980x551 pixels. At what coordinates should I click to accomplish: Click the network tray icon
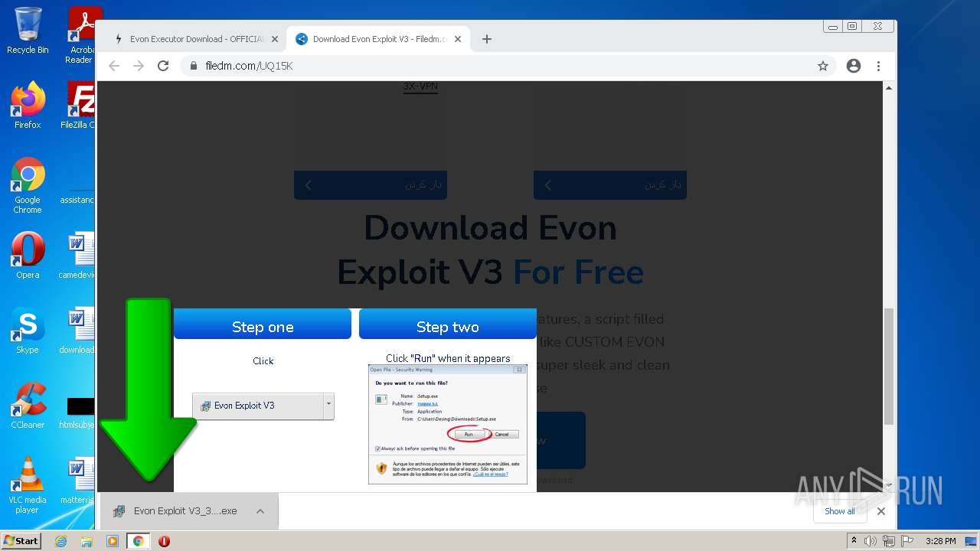(888, 541)
